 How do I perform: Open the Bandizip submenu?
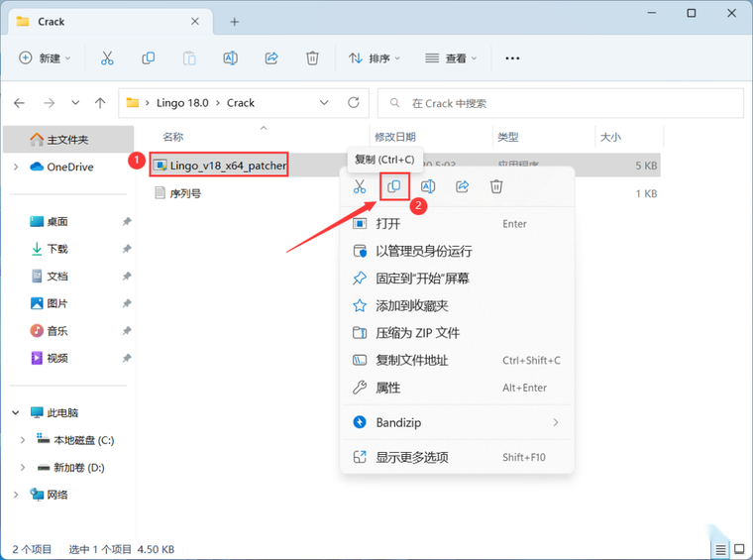pos(457,422)
